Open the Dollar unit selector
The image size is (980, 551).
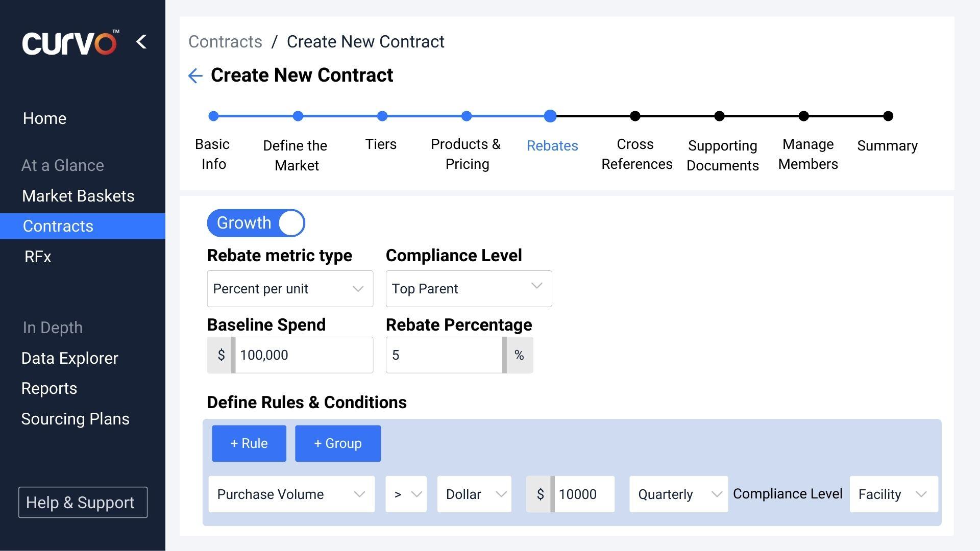pyautogui.click(x=474, y=494)
